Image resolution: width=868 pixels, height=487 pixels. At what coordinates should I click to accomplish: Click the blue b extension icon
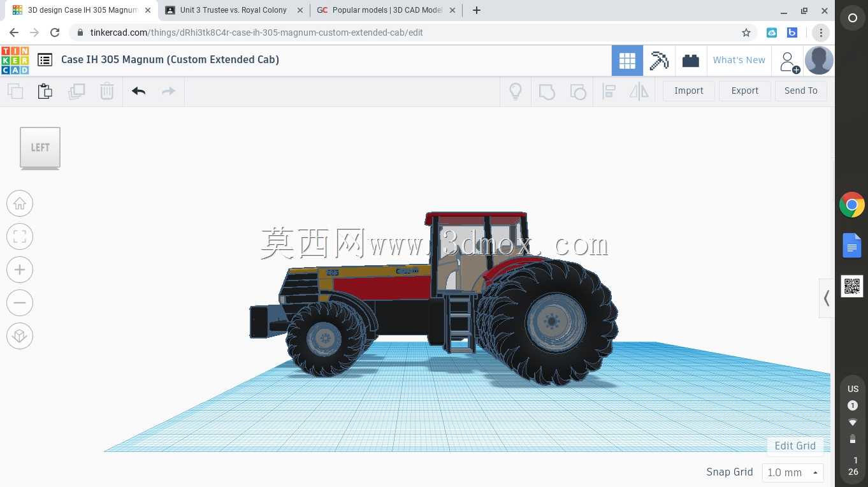point(792,33)
